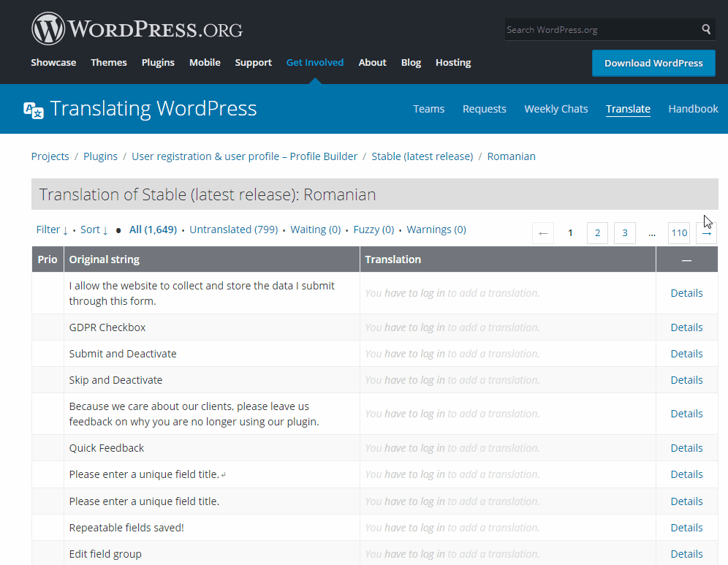728x565 pixels.
Task: Show Fuzzy (0) strings
Action: pos(374,230)
